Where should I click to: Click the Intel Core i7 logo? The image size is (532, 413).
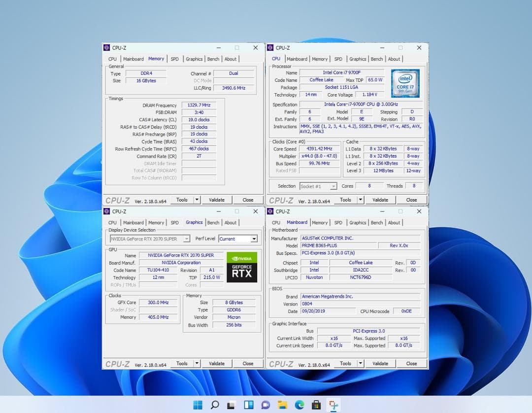click(x=405, y=83)
